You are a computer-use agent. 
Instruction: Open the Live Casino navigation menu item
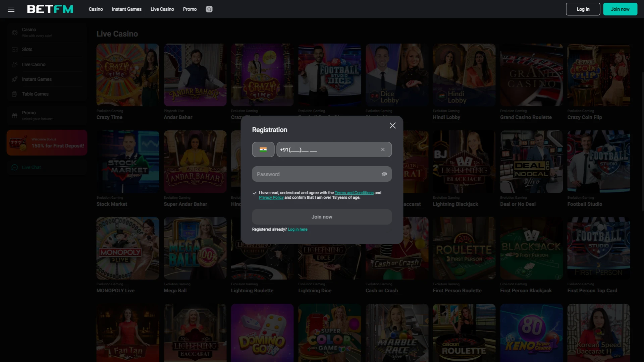162,9
